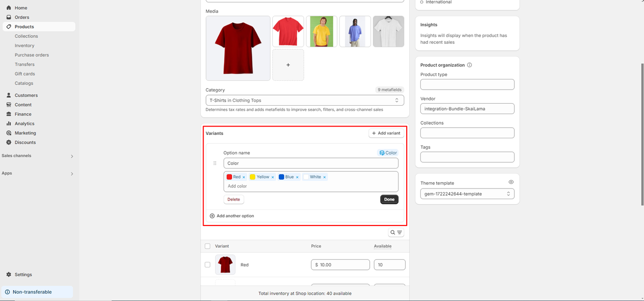Open the Category dropdown

(x=304, y=100)
